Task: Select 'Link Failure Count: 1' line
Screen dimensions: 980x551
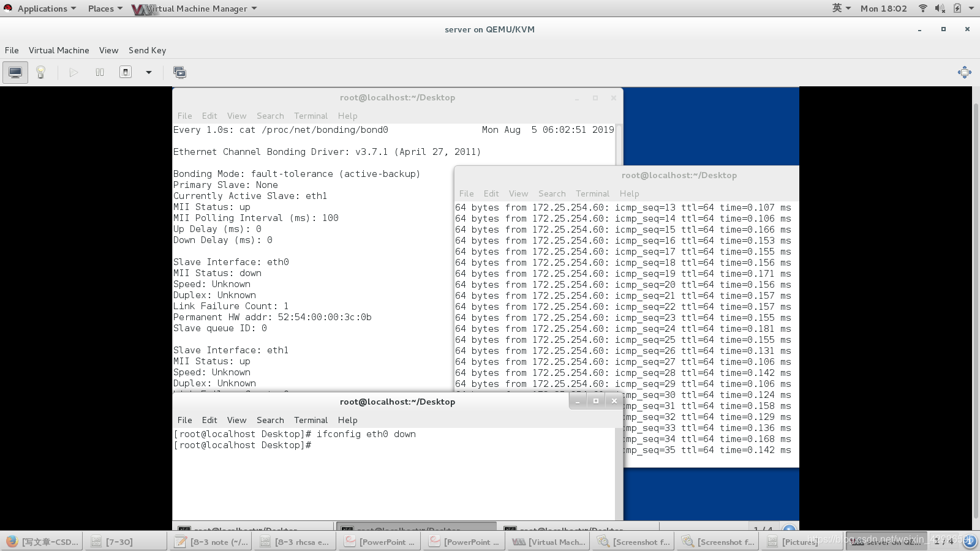Action: pyautogui.click(x=231, y=306)
